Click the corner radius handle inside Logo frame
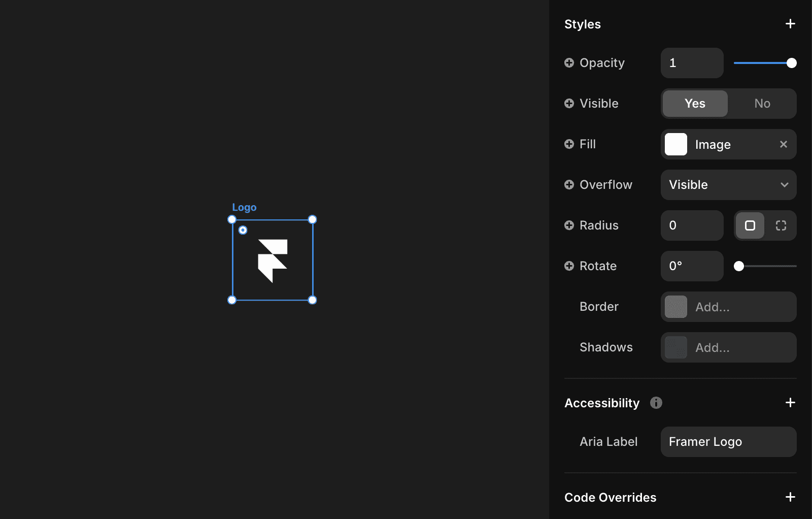This screenshot has width=812, height=519. (243, 230)
